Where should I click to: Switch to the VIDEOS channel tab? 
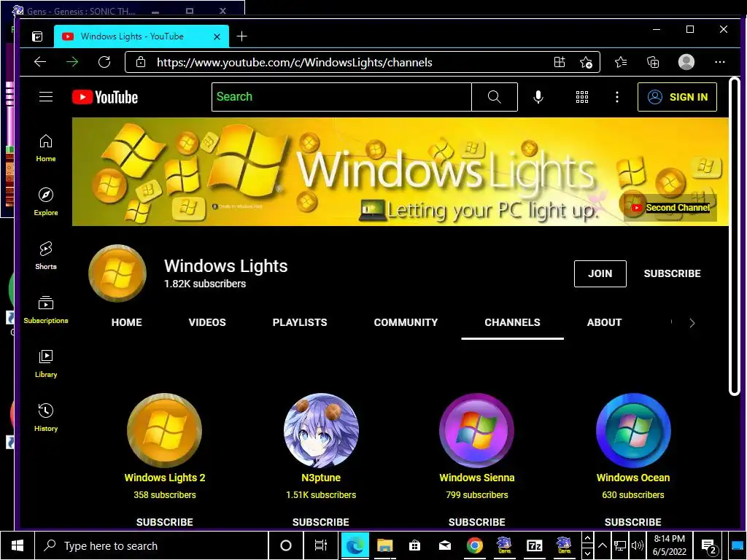[207, 322]
